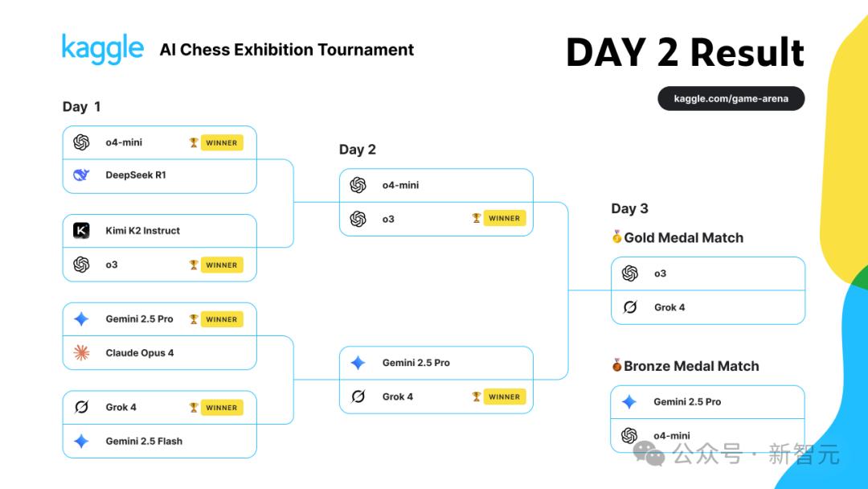This screenshot has height=489, width=868.
Task: Select the Day 3 heading
Action: click(x=629, y=208)
